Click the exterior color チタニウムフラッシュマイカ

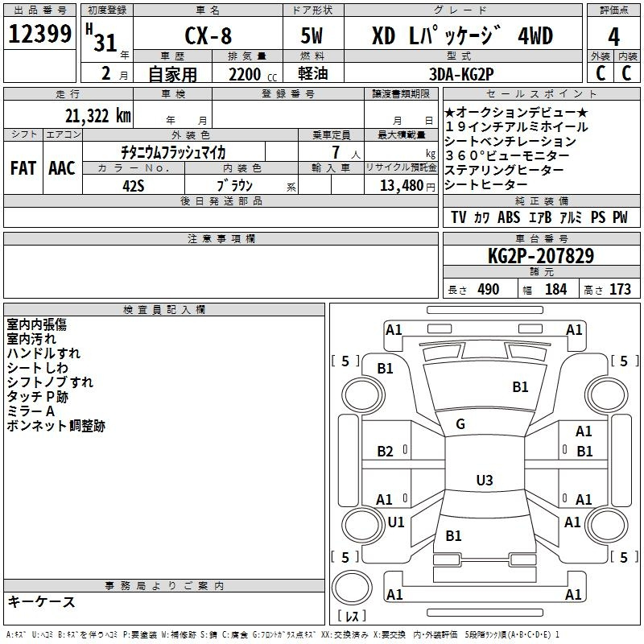(173, 152)
